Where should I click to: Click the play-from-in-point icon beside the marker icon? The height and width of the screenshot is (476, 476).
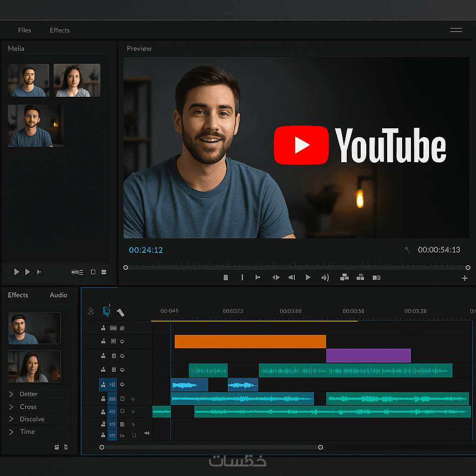tap(258, 278)
